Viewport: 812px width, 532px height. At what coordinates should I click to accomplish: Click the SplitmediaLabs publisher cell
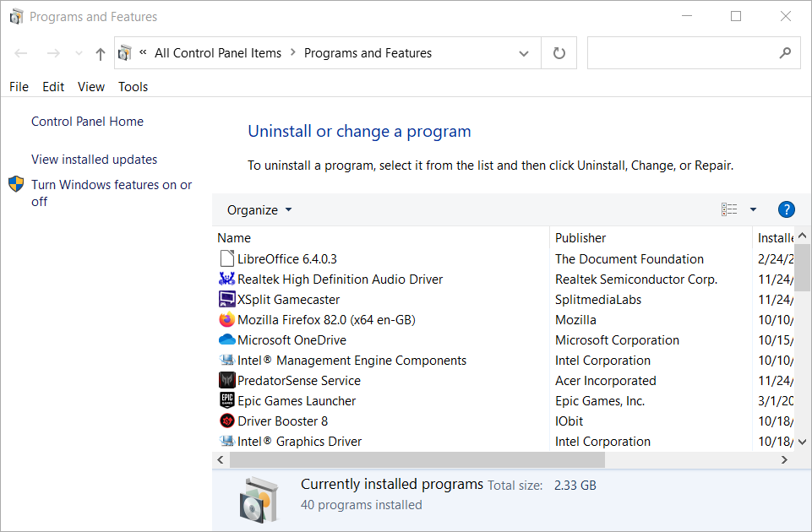click(x=598, y=299)
